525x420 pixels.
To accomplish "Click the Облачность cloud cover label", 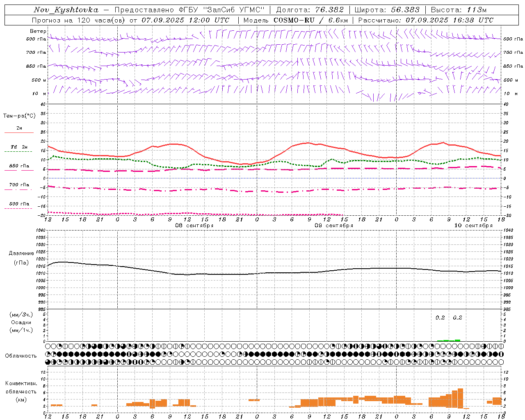I will (21, 356).
